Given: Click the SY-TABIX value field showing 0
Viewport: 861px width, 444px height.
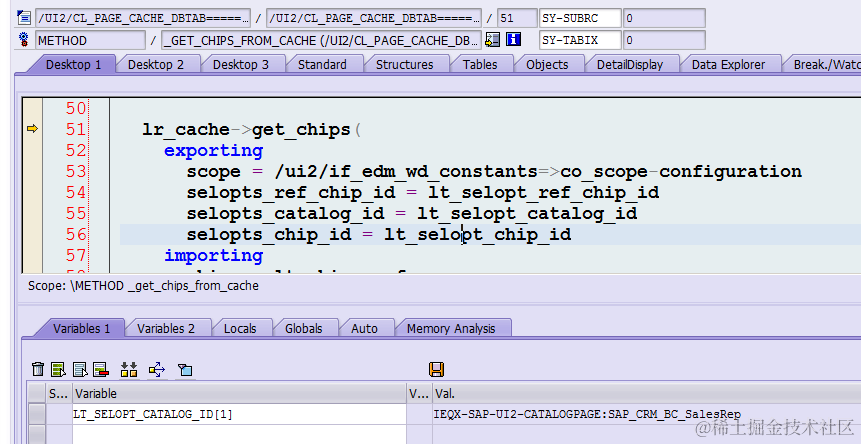Looking at the screenshot, I should point(664,40).
